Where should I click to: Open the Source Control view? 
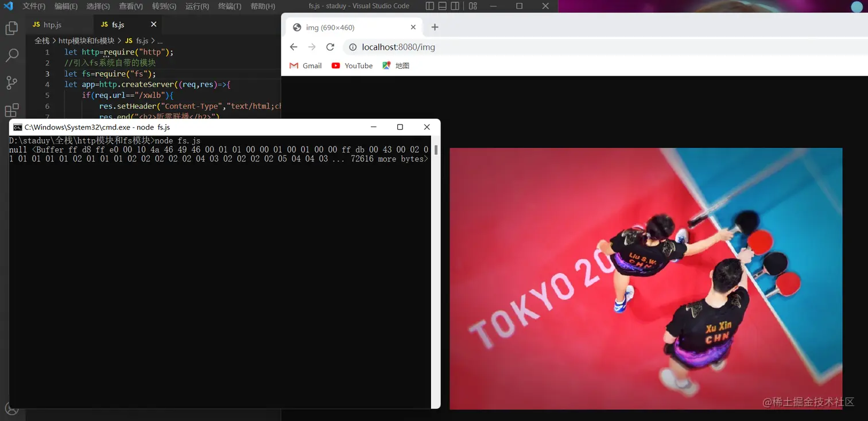click(11, 83)
